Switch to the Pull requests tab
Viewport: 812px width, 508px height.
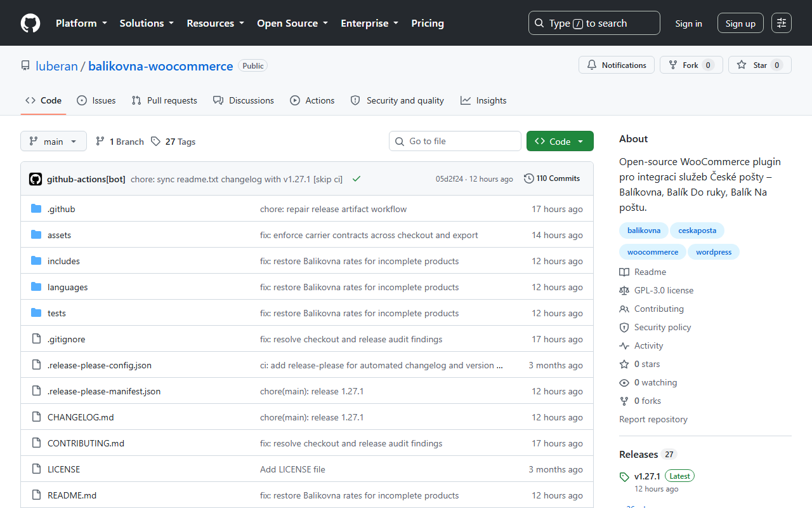[x=164, y=100]
